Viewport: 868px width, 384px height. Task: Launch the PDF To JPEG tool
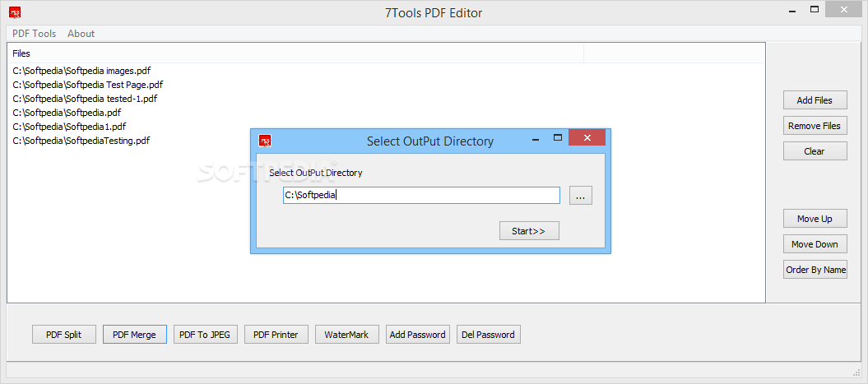coord(206,334)
